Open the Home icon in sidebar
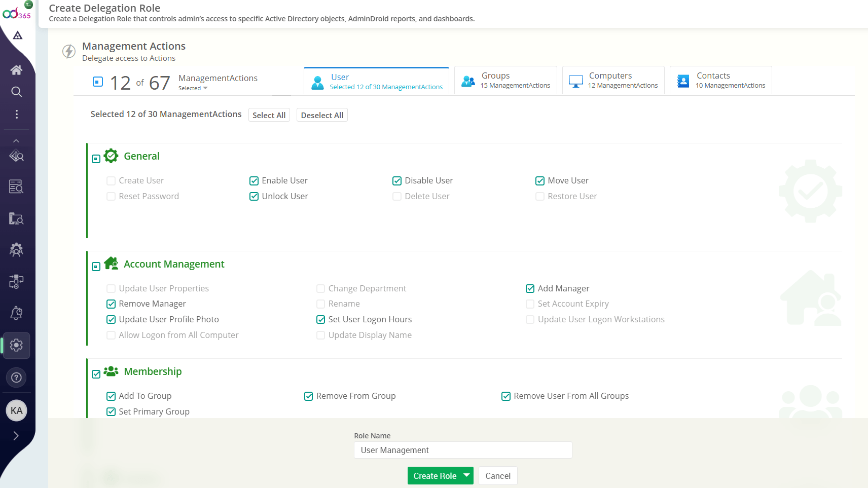The image size is (868, 488). 16,70
